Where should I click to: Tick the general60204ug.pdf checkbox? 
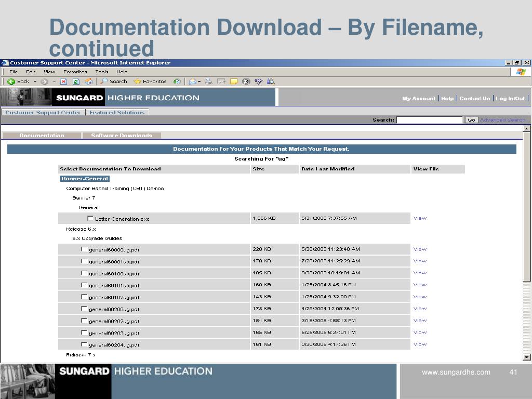click(84, 344)
